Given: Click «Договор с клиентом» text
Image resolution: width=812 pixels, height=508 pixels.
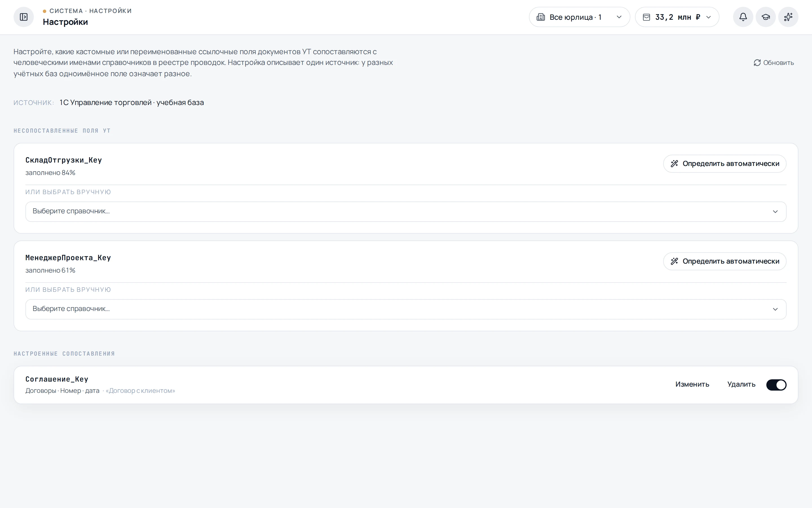Looking at the screenshot, I should pyautogui.click(x=140, y=391).
